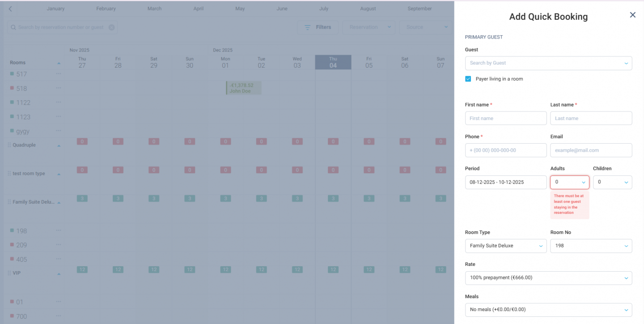Click the Filters button
Screen dimensions: 644x324
(318, 27)
